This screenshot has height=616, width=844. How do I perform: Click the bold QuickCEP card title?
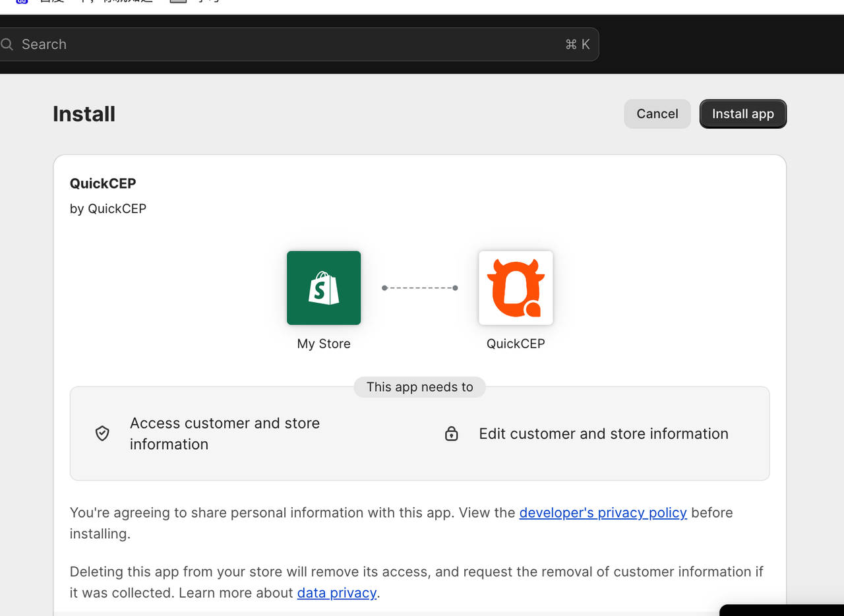tap(103, 183)
